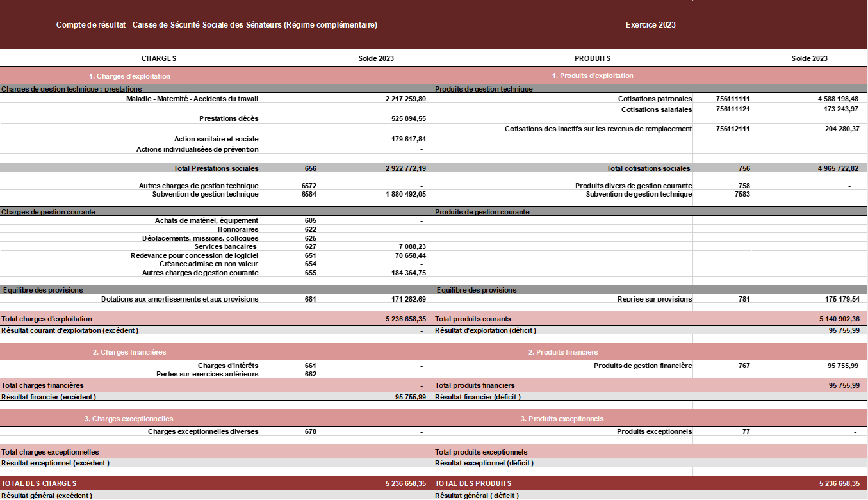Click the Compte de résultat title cell

pyautogui.click(x=217, y=25)
